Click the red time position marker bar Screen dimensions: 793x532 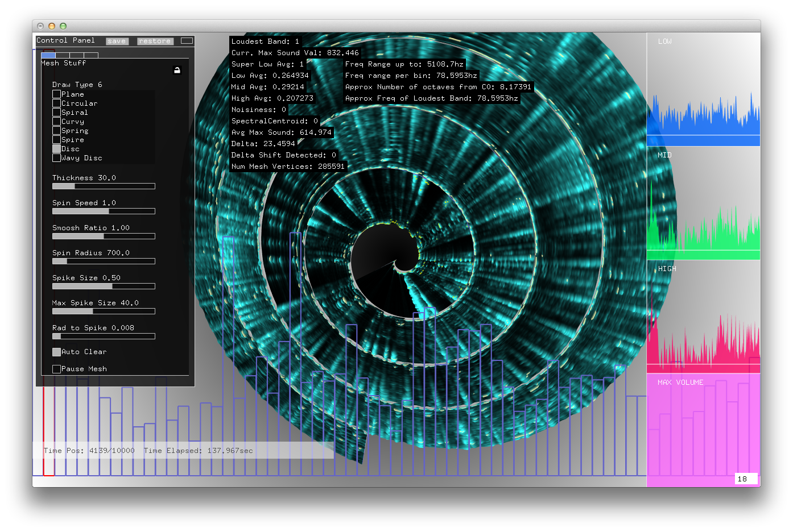[49, 431]
